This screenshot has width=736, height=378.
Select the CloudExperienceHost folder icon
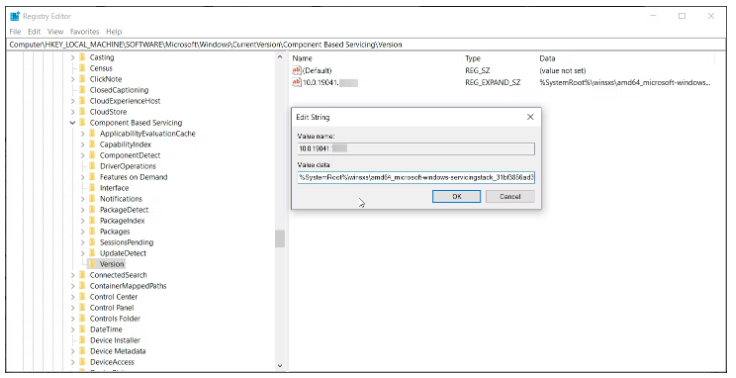pos(82,100)
